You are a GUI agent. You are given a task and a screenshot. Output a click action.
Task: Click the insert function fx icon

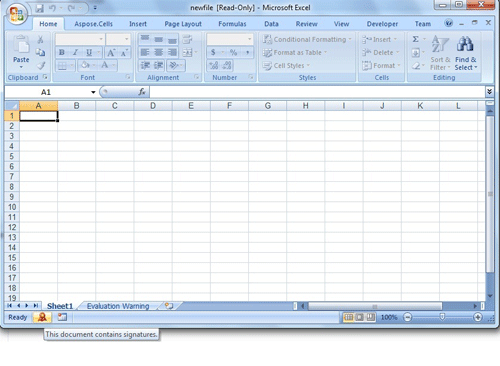coord(142,92)
